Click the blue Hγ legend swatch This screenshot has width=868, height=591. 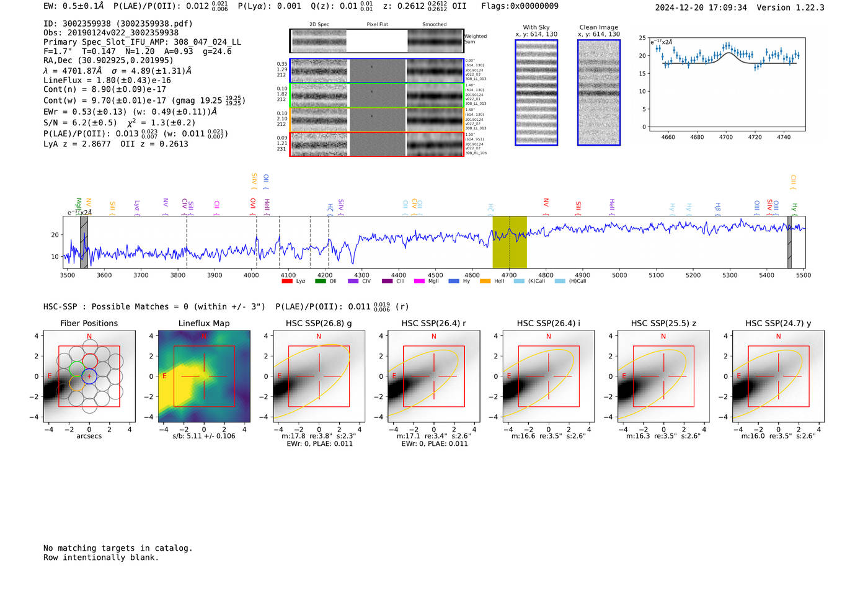point(454,281)
